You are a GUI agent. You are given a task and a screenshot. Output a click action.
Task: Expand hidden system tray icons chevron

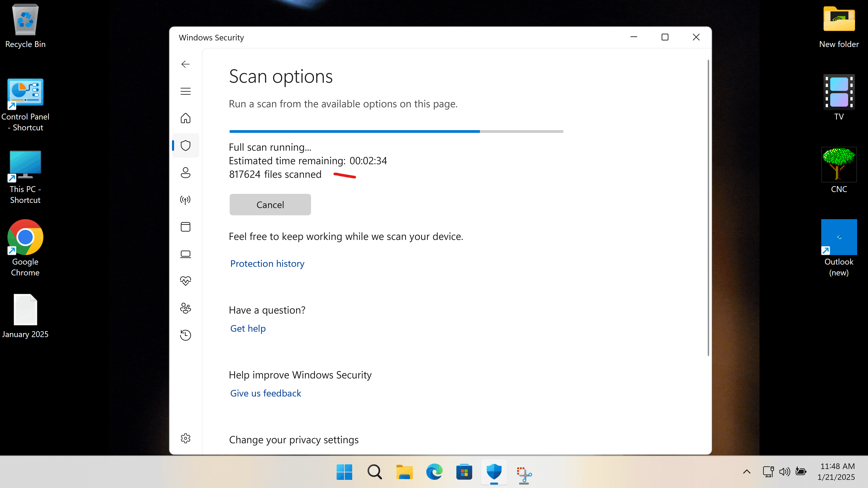(x=747, y=472)
